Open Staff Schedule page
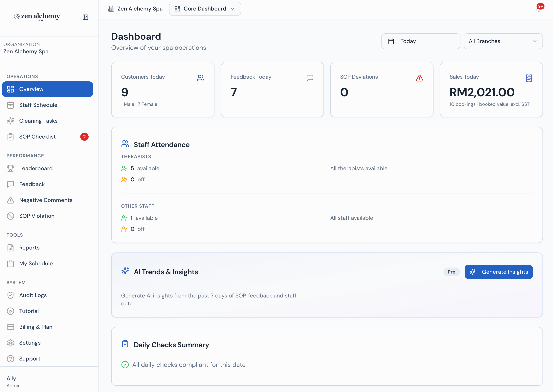The image size is (553, 392). tap(48, 105)
